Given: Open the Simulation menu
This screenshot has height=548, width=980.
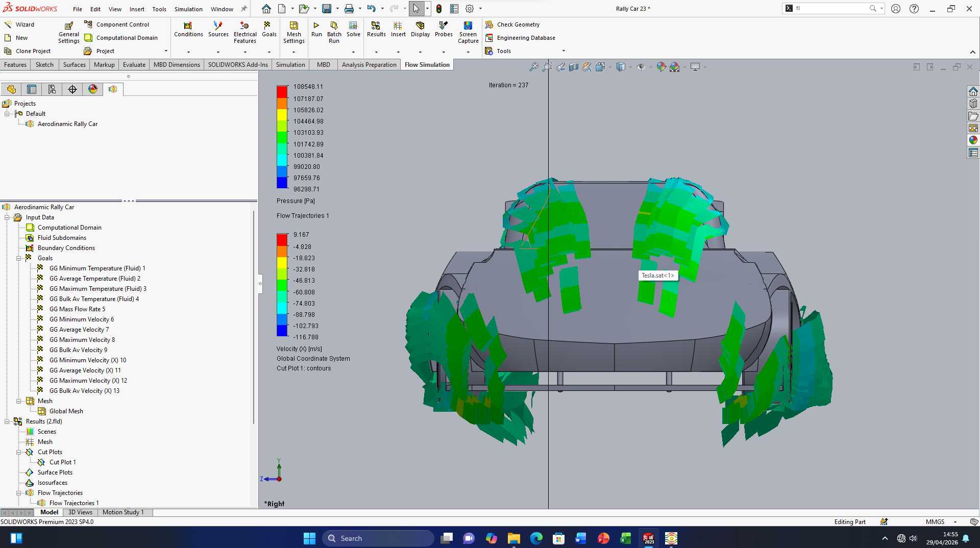Looking at the screenshot, I should (x=188, y=9).
